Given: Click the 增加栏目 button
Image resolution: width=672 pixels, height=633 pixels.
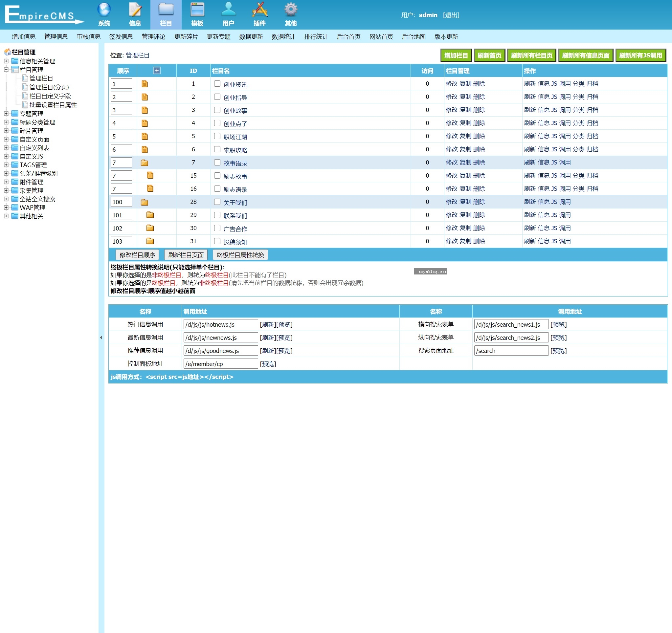Looking at the screenshot, I should (456, 55).
